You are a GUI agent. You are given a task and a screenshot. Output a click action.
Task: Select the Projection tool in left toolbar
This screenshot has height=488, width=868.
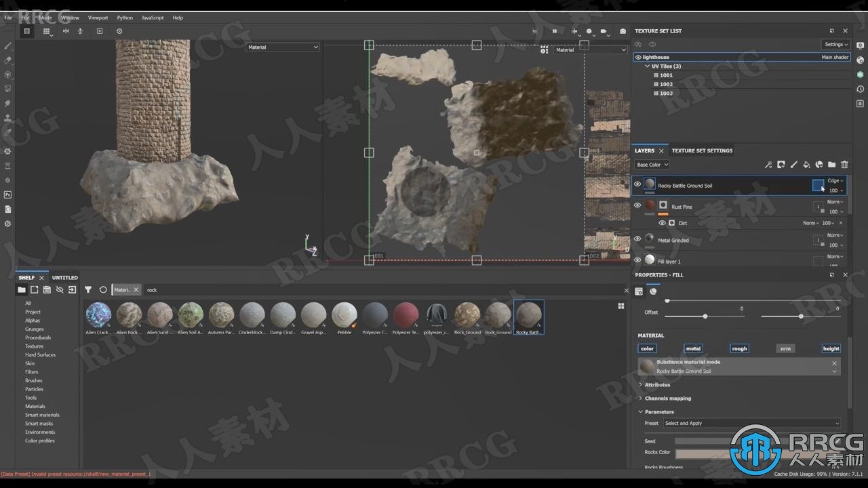(8, 75)
